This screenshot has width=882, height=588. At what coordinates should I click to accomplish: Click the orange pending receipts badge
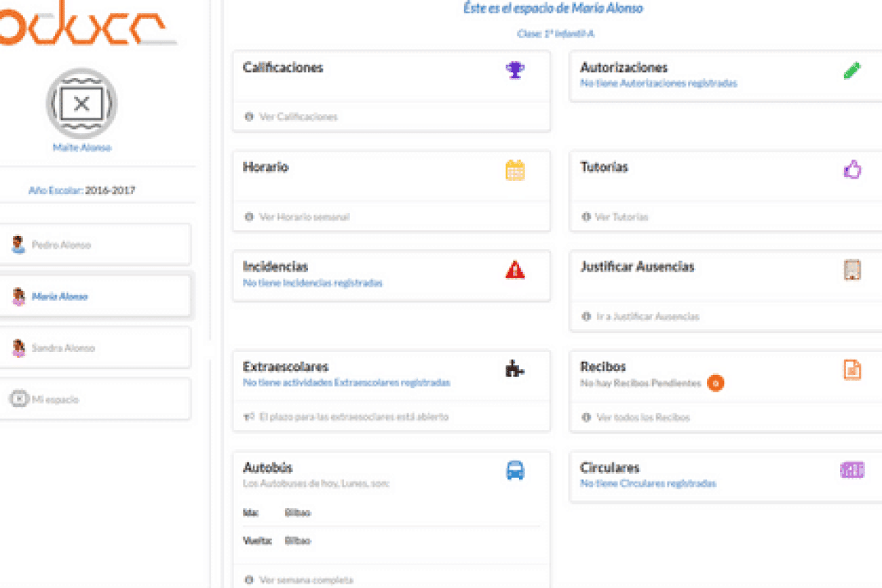(716, 383)
